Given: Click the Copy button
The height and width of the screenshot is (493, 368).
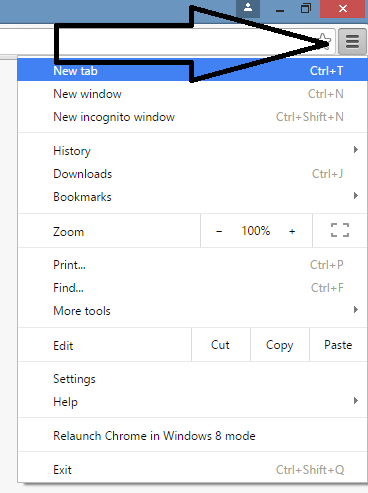Looking at the screenshot, I should pyautogui.click(x=280, y=345).
